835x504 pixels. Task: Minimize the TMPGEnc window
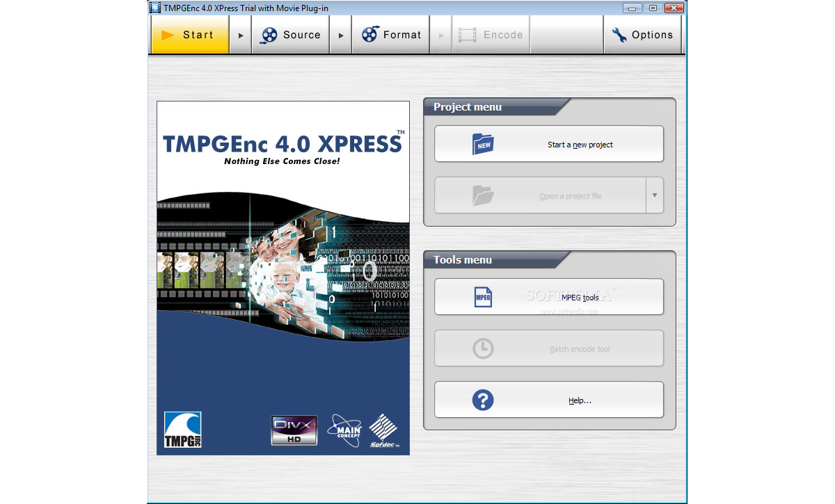pos(632,7)
